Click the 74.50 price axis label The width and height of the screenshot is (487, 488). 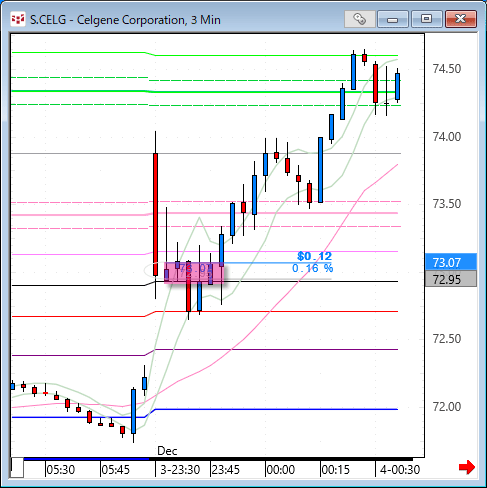[x=447, y=69]
